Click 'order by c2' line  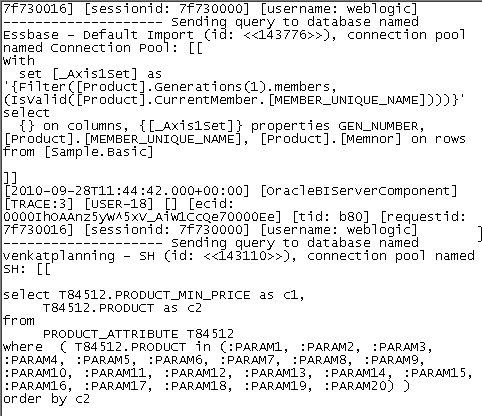46,399
